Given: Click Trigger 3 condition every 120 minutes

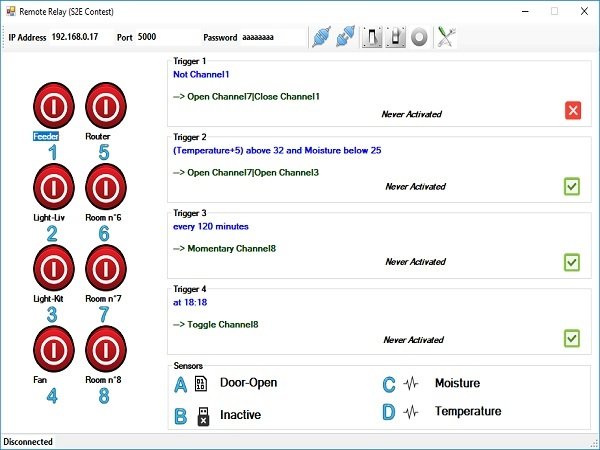Looking at the screenshot, I should point(211,227).
